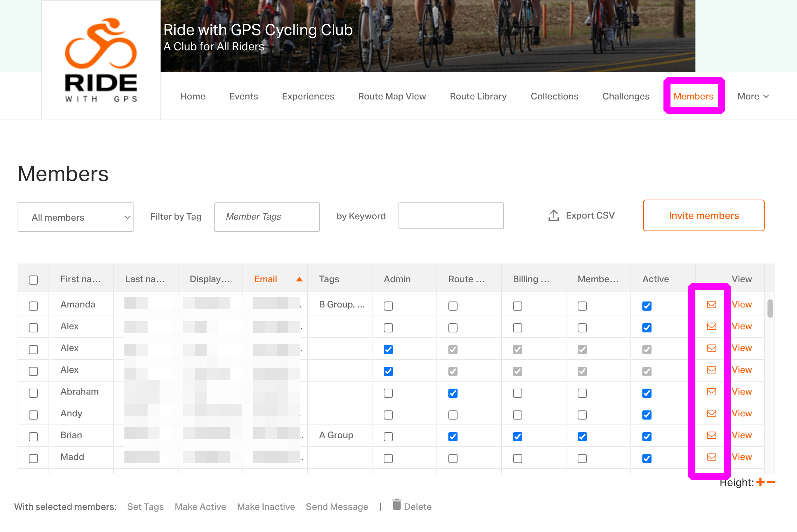The image size is (797, 532).
Task: Increase table height with plus icon
Action: point(760,482)
